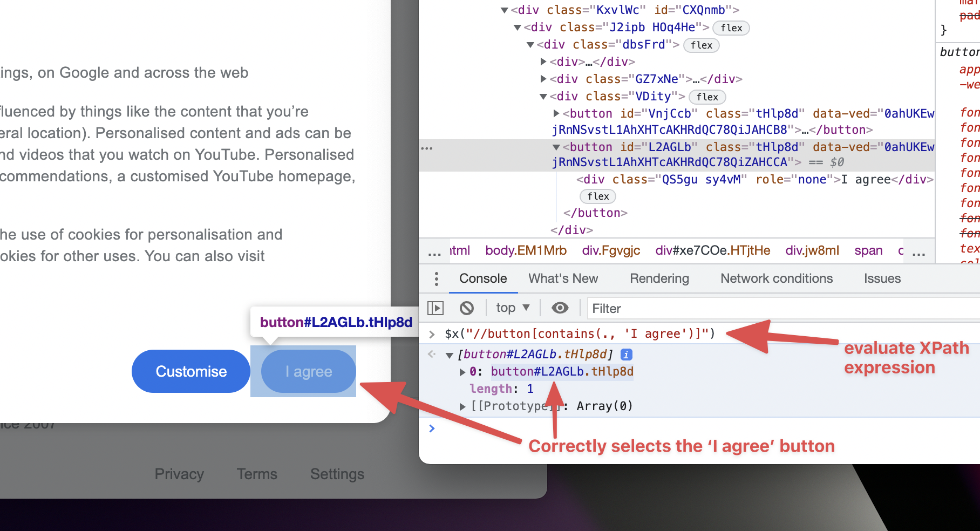Clear the console output
The height and width of the screenshot is (531, 980).
pos(467,308)
